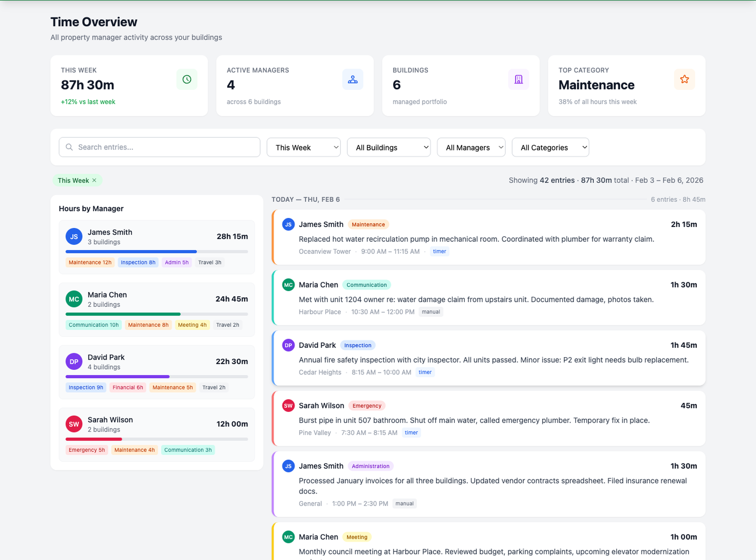Click the Today — Thu, Feb 6 heading

coord(306,199)
